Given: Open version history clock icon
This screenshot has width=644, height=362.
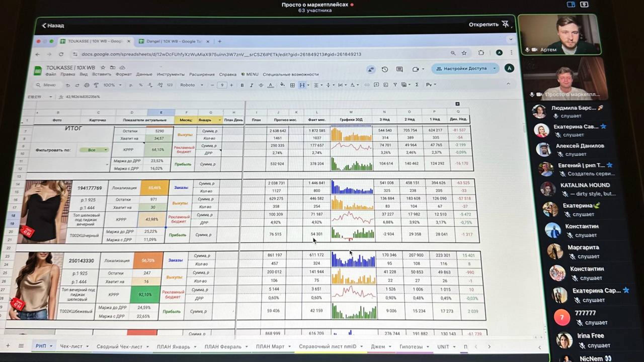Looking at the screenshot, I should pyautogui.click(x=384, y=69).
